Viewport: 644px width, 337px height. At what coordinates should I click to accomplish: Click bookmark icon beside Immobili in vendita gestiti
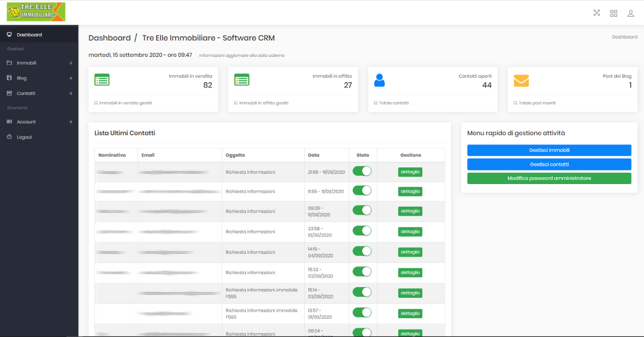point(96,103)
